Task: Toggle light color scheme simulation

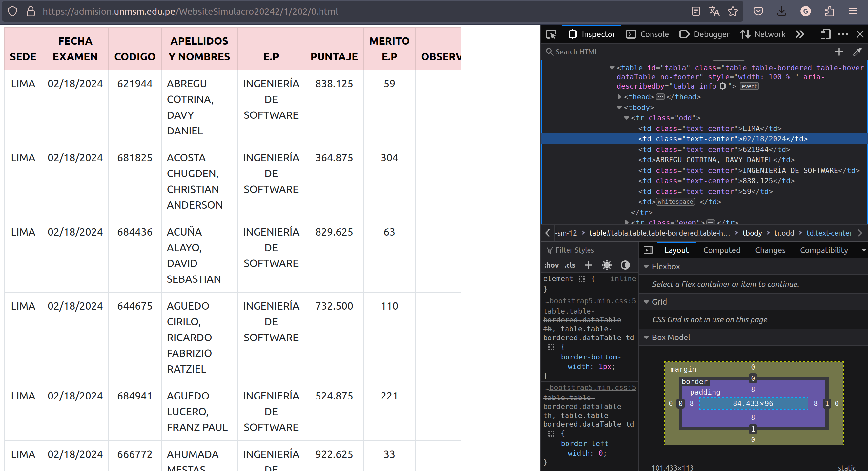Action: coord(607,265)
